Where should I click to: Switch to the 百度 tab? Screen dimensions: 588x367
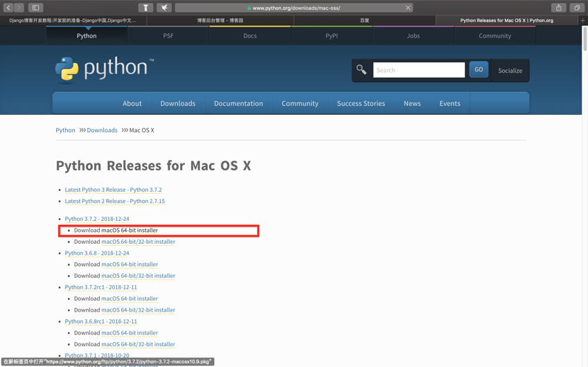tap(365, 21)
